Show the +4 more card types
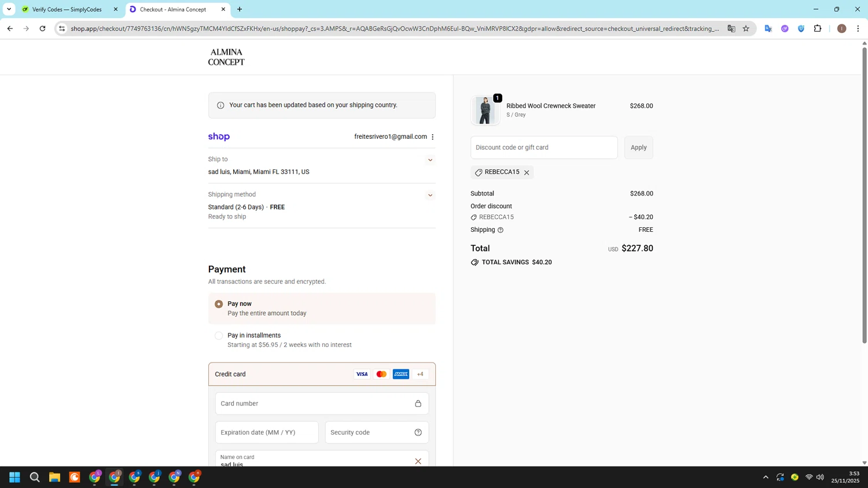Viewport: 868px width, 488px height. pyautogui.click(x=420, y=374)
